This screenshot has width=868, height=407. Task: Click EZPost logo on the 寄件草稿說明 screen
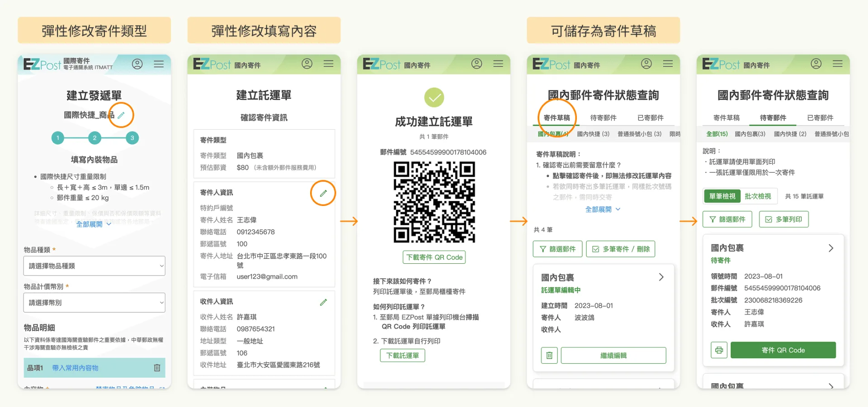[551, 64]
